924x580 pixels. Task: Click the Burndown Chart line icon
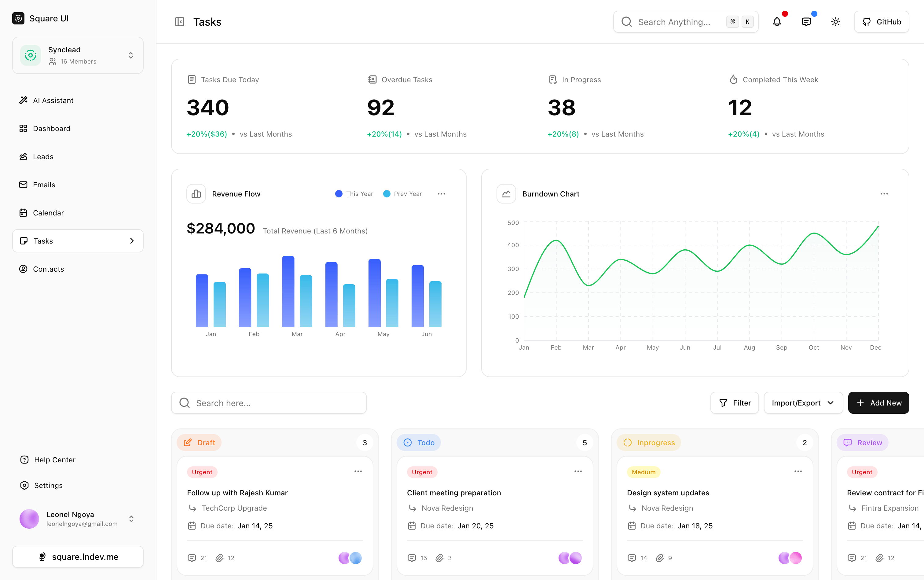click(506, 194)
